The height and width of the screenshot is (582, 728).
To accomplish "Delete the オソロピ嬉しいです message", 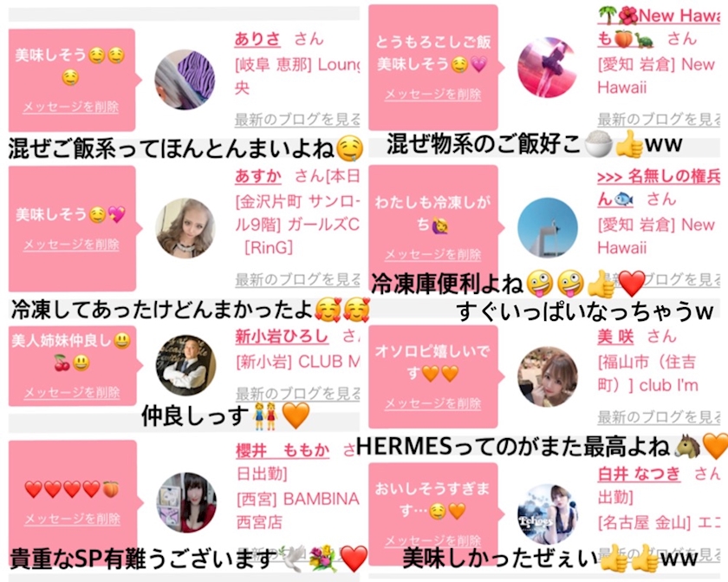I will [432, 403].
